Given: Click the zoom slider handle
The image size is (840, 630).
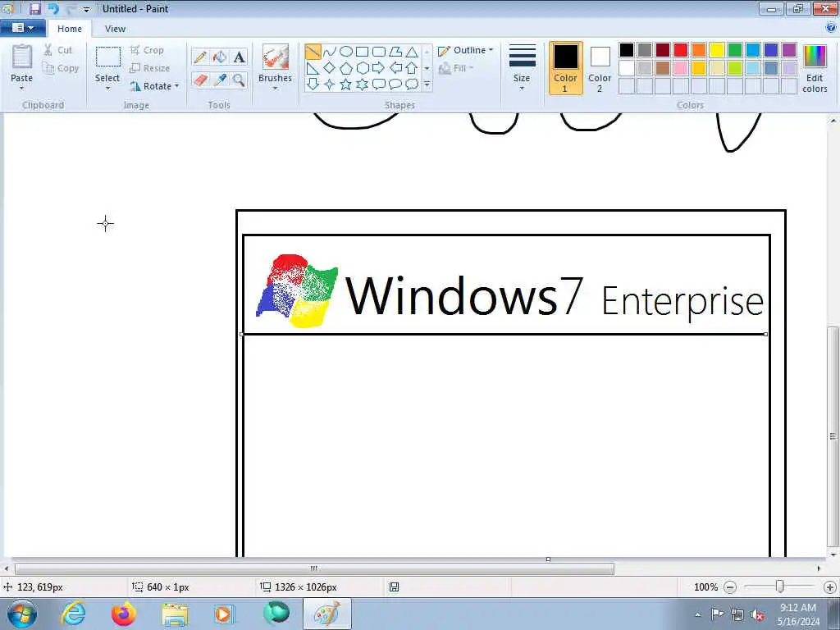Looking at the screenshot, I should [x=780, y=587].
